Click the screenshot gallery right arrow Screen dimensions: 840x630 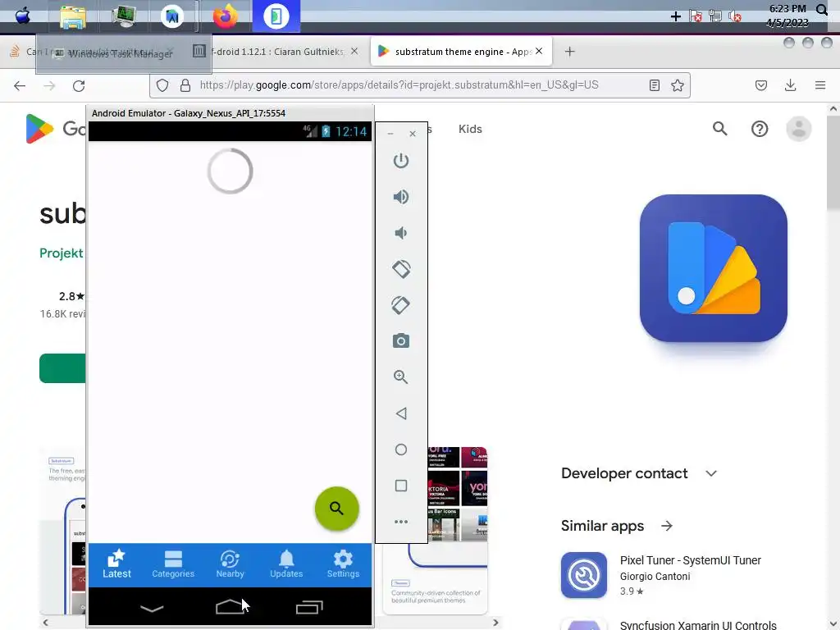pos(495,622)
